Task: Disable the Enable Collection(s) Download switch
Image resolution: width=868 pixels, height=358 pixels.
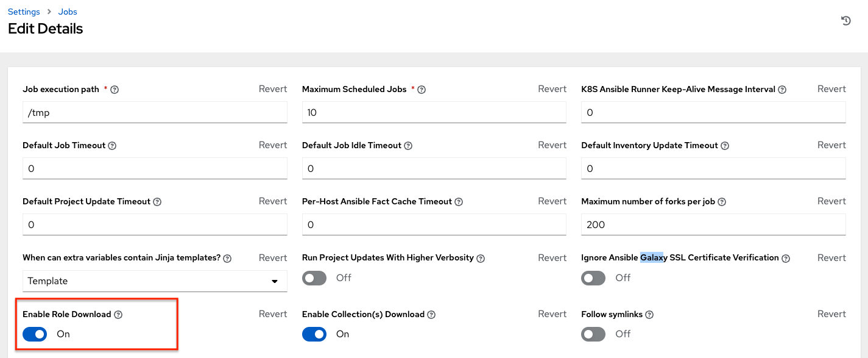Action: 314,334
